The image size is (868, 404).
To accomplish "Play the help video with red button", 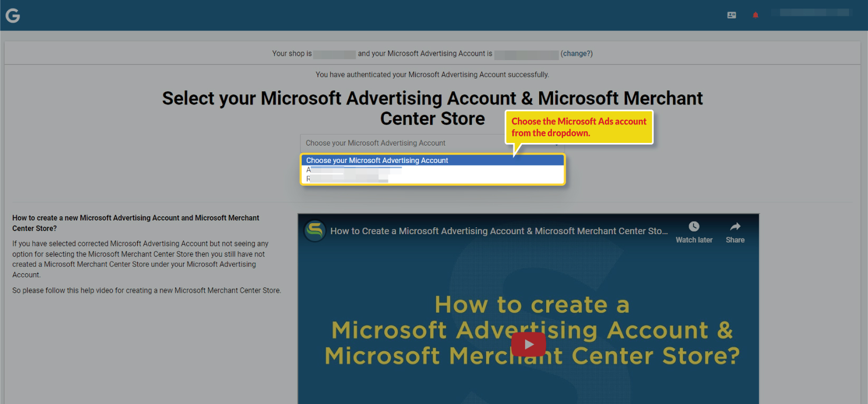I will (529, 344).
